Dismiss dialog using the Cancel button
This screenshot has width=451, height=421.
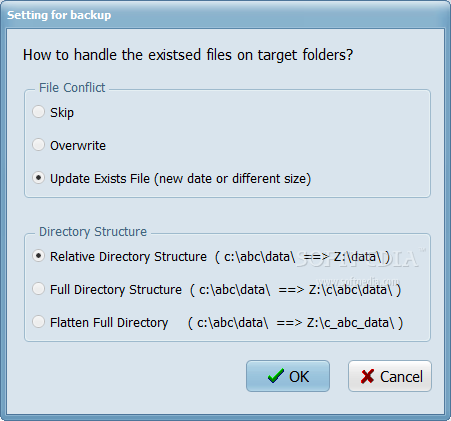[390, 376]
